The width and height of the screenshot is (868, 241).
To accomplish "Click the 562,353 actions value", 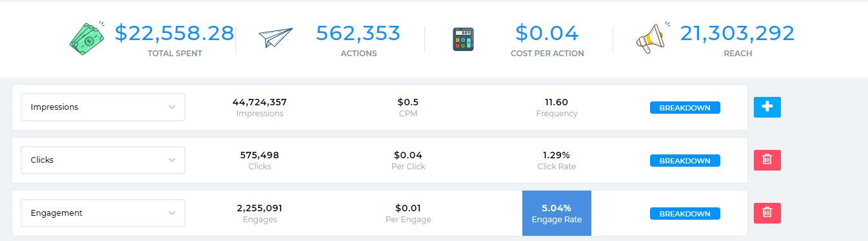I will tap(359, 33).
